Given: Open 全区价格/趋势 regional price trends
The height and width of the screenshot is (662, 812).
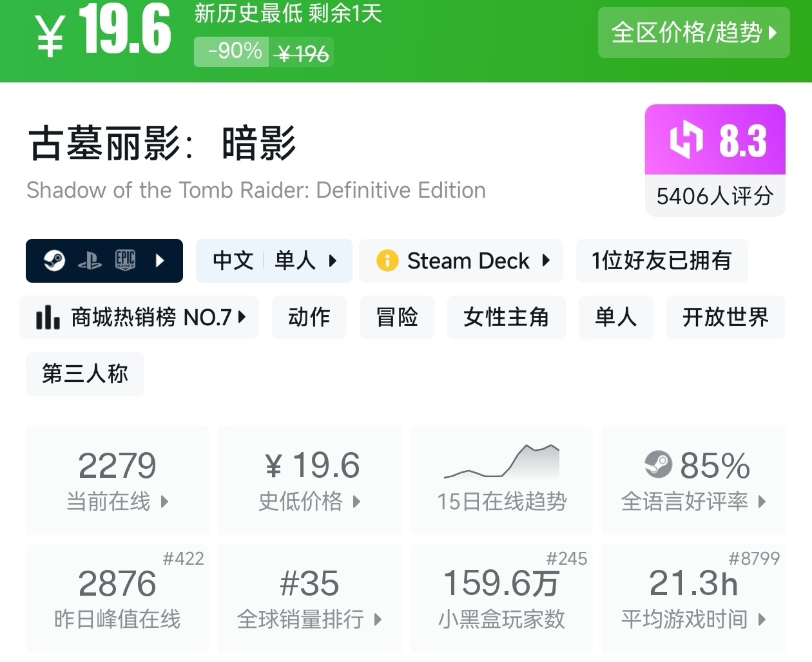Looking at the screenshot, I should (x=693, y=33).
